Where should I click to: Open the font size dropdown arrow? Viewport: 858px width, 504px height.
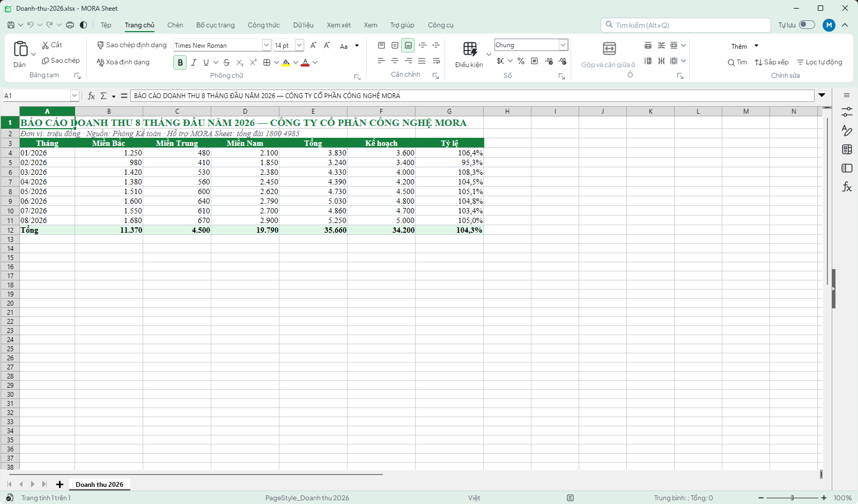tap(299, 46)
